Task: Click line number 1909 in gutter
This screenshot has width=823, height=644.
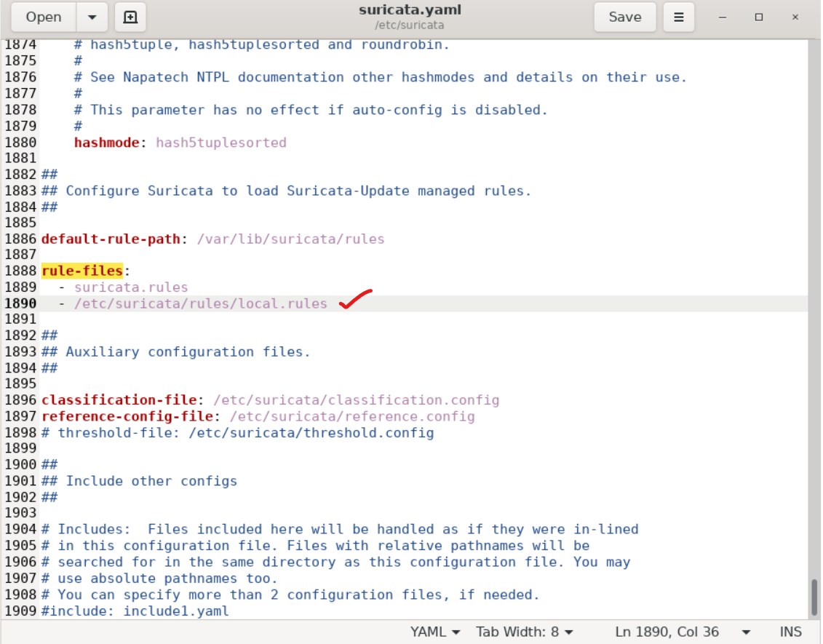Action: pyautogui.click(x=20, y=611)
